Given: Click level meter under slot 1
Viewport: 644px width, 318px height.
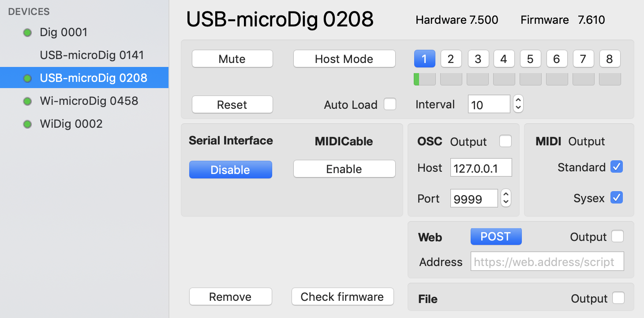Looking at the screenshot, I should point(425,79).
